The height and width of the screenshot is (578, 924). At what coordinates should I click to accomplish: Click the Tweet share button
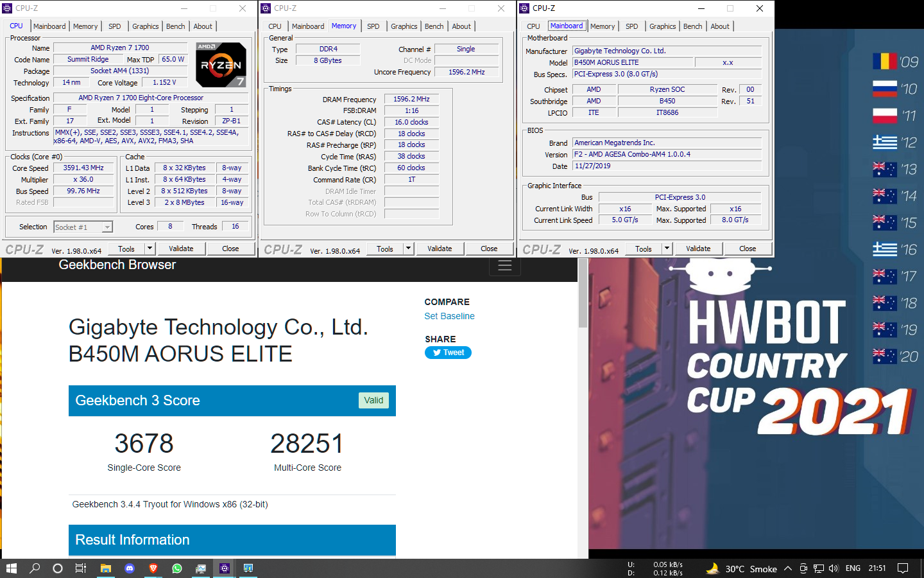[448, 353]
